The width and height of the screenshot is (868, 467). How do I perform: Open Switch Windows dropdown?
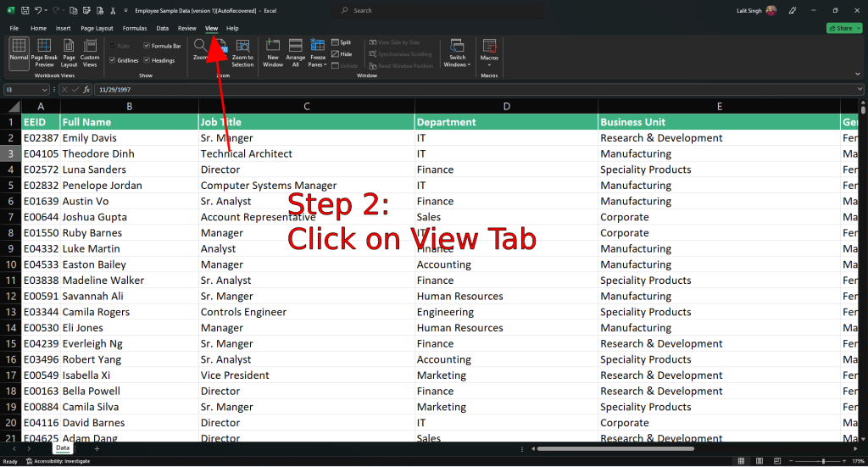click(x=457, y=53)
